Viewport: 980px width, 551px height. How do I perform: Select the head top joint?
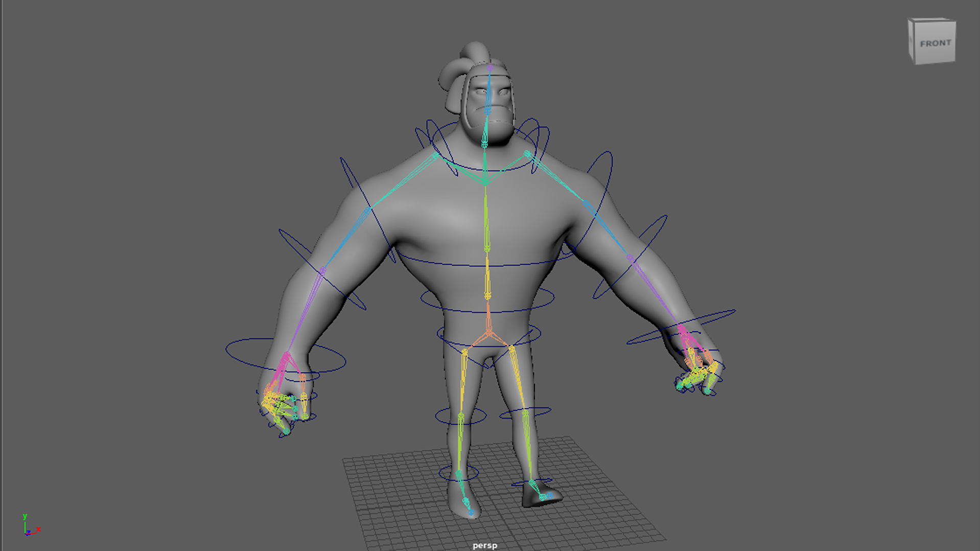coord(489,67)
